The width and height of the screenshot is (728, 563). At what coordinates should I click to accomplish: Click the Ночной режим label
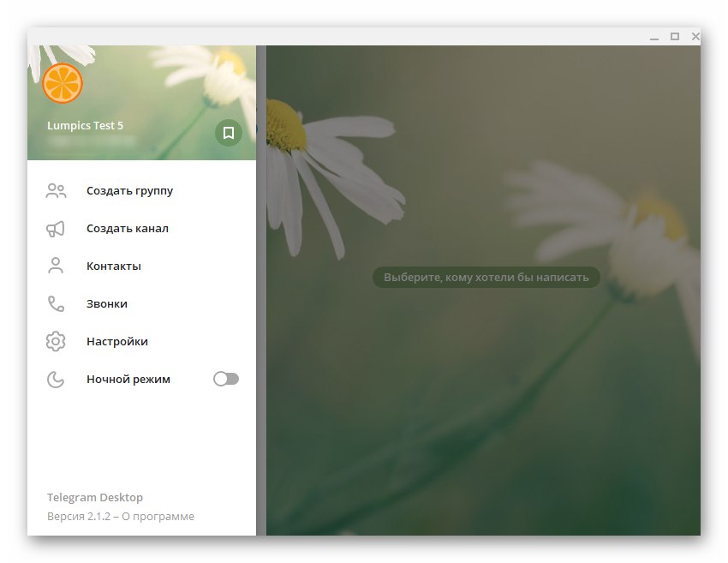128,380
